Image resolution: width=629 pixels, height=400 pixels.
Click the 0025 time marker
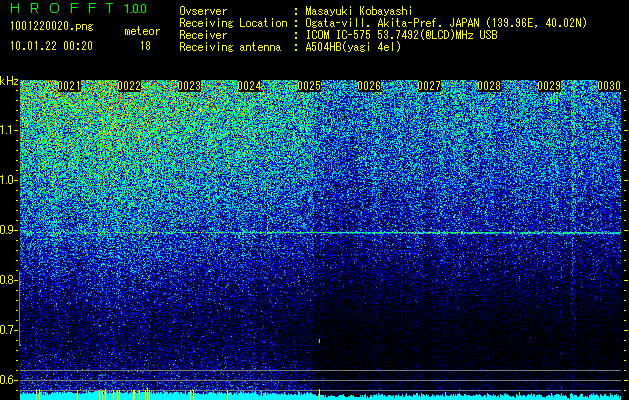(309, 86)
